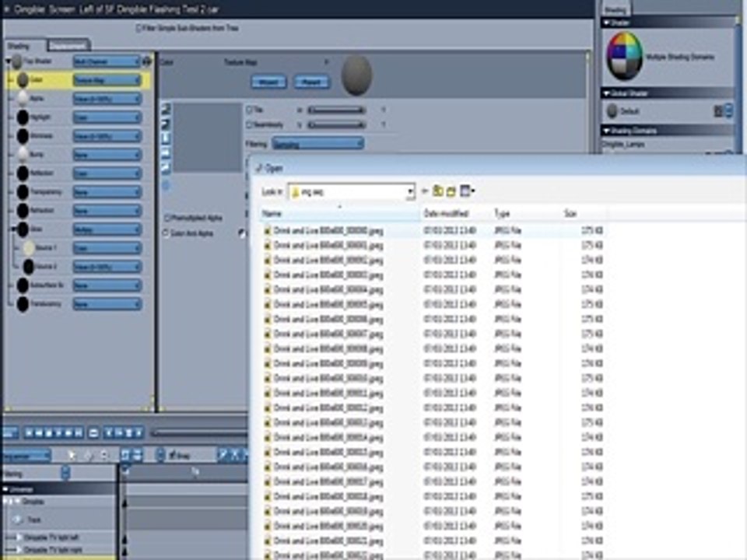The image size is (747, 560).
Task: Open the Look in folder dropdown
Action: click(352, 192)
